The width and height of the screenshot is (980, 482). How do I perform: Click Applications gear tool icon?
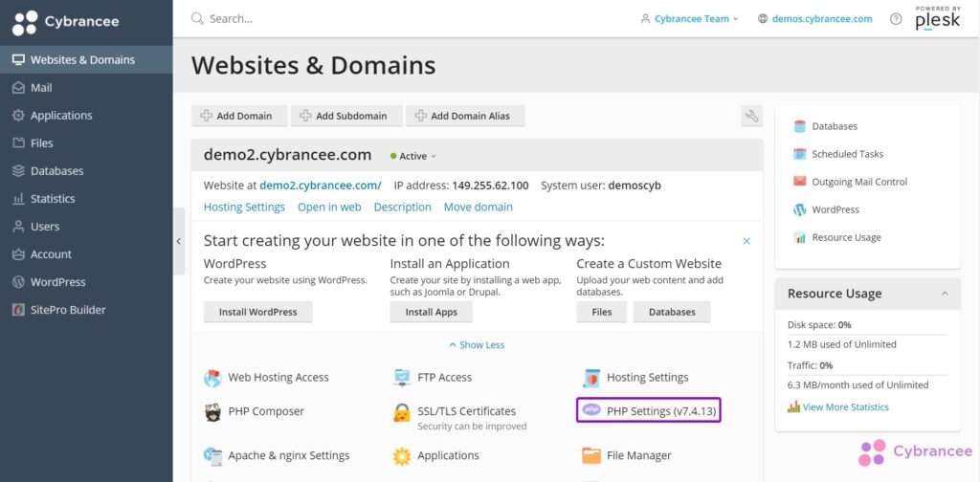[402, 456]
